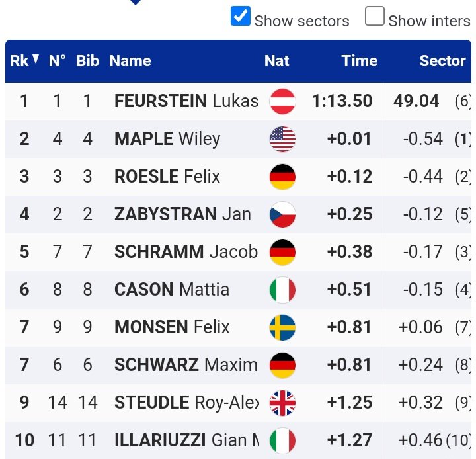Open MAPLE Wiley athlete name link
The image size is (476, 459).
click(x=167, y=139)
